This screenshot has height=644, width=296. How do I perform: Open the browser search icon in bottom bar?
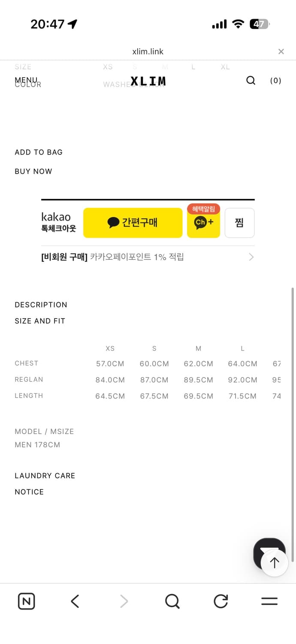tap(172, 601)
